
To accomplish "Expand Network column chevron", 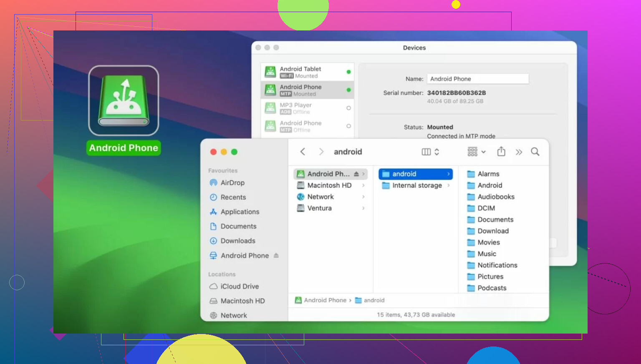I will [x=363, y=197].
